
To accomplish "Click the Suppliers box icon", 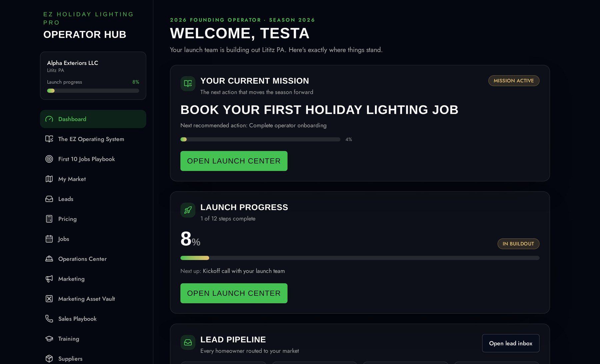I will pos(49,359).
